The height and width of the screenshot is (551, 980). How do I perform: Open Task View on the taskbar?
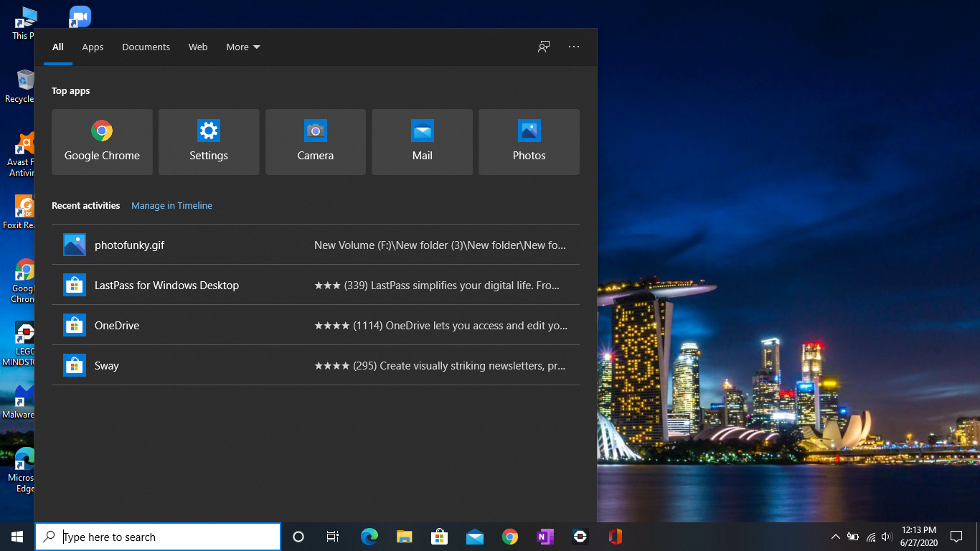click(x=333, y=537)
